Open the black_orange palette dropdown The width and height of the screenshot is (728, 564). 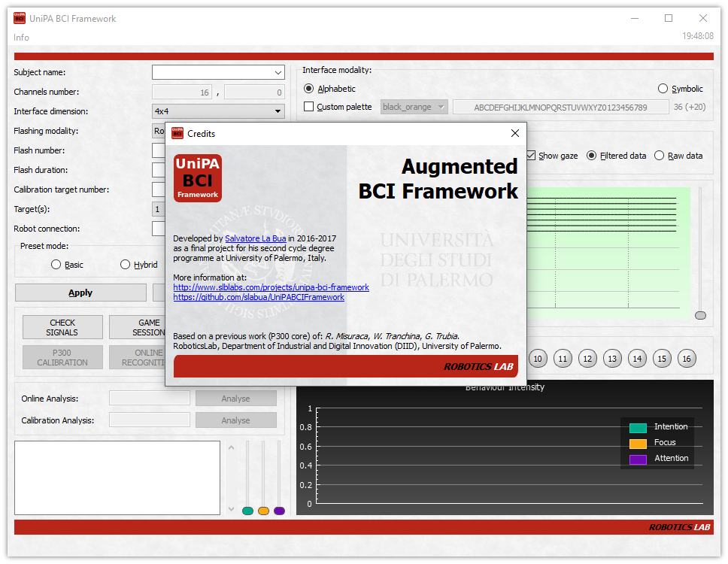[x=414, y=107]
